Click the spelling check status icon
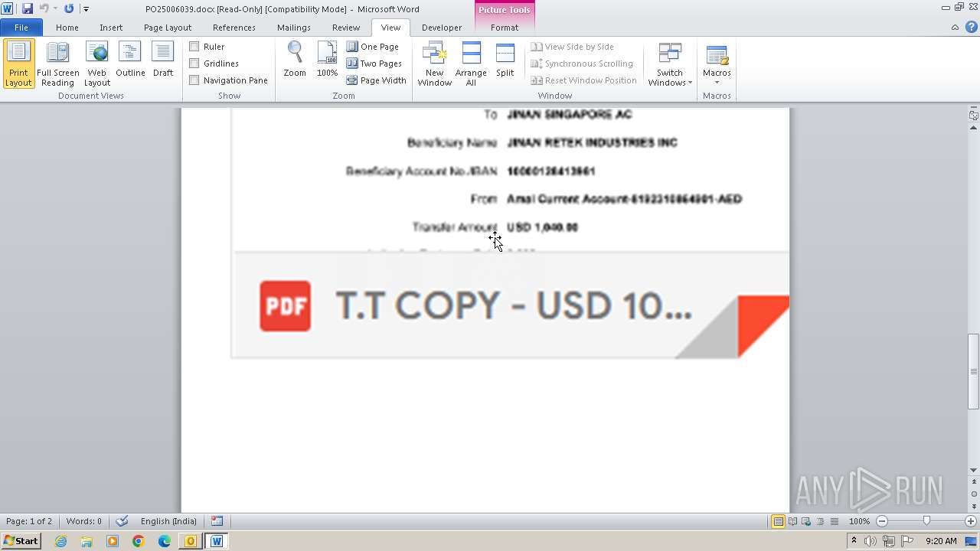The width and height of the screenshot is (980, 551). point(122,521)
